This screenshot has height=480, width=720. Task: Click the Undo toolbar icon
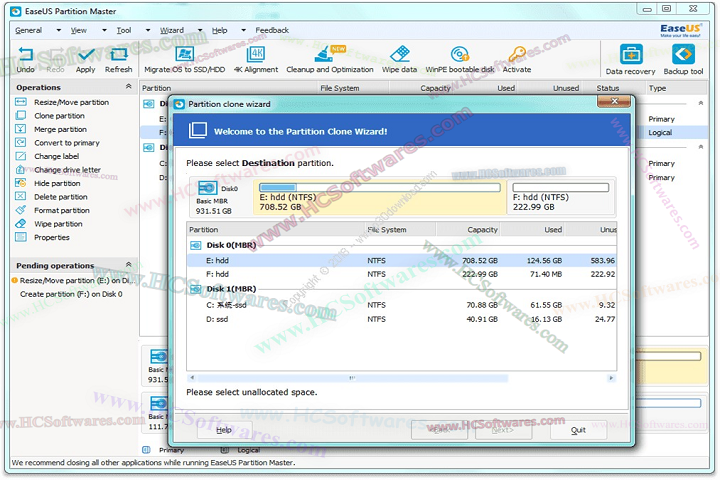[x=25, y=60]
